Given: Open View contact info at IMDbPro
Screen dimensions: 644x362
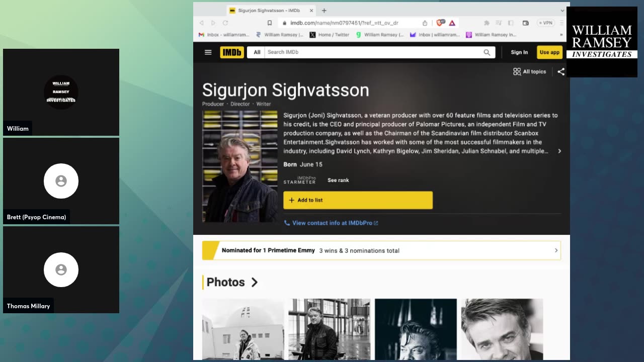Looking at the screenshot, I should 331,223.
